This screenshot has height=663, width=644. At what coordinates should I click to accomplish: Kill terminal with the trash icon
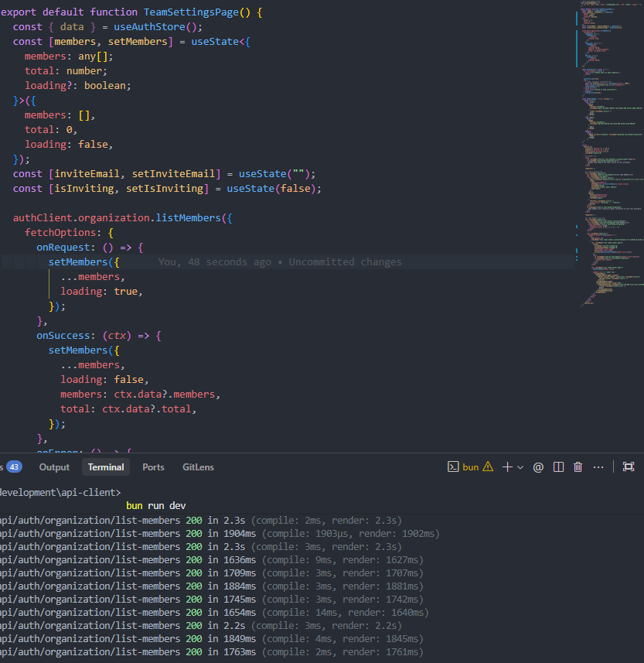point(578,467)
